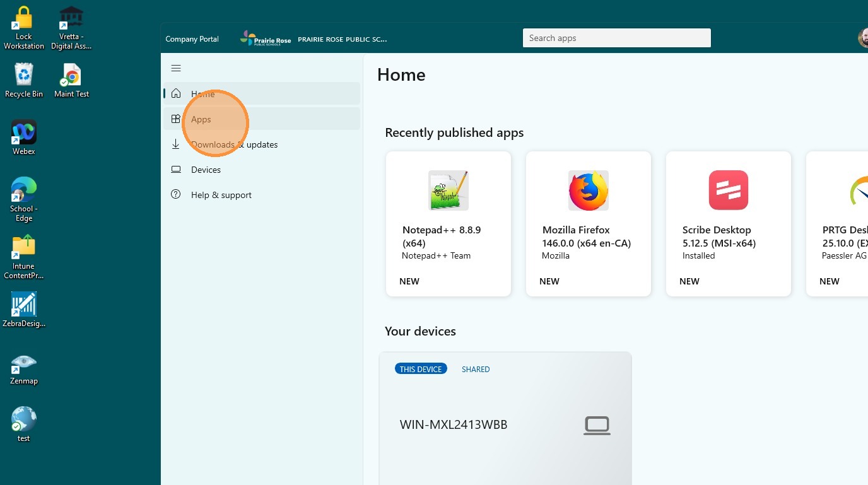
Task: Go to Downloads & updates page
Action: (234, 144)
